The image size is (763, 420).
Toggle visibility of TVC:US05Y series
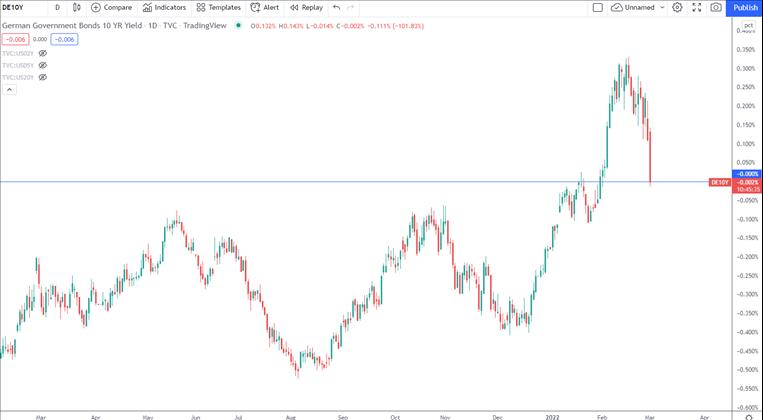tap(42, 65)
